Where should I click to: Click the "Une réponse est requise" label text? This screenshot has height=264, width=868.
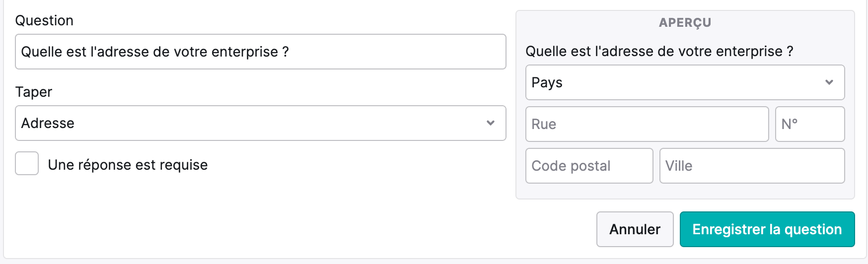point(128,165)
